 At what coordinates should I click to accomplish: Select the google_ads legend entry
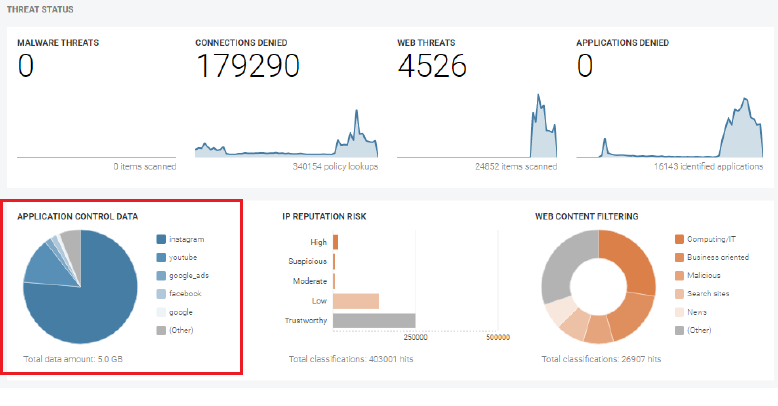189,276
